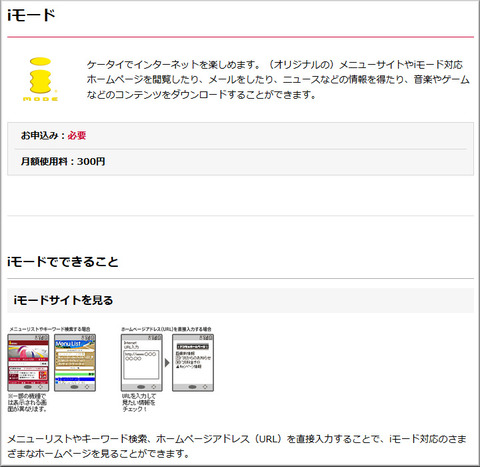Click the iモードでできること heading
The height and width of the screenshot is (467, 480).
pos(63,262)
